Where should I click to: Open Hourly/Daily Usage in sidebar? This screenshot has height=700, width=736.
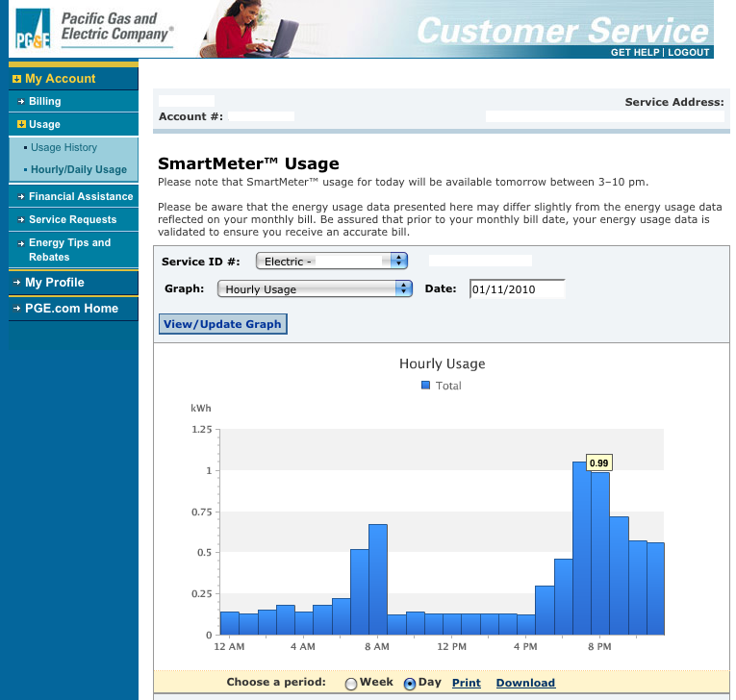[79, 169]
